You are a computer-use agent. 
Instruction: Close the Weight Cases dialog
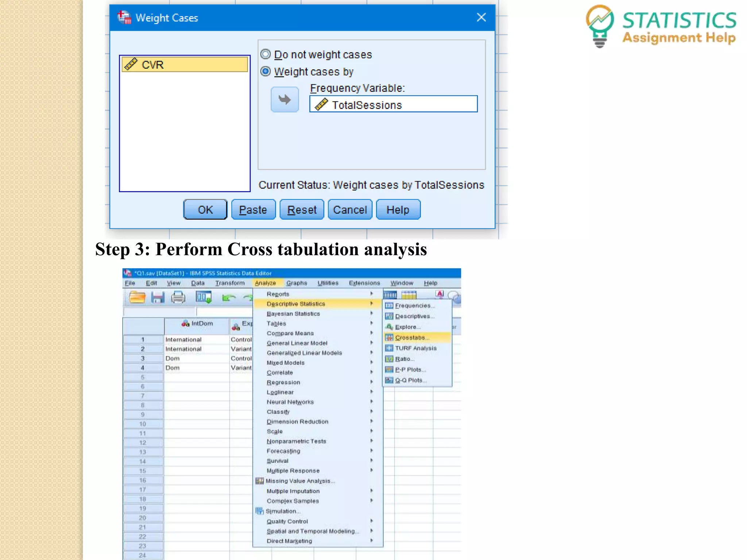(x=481, y=17)
